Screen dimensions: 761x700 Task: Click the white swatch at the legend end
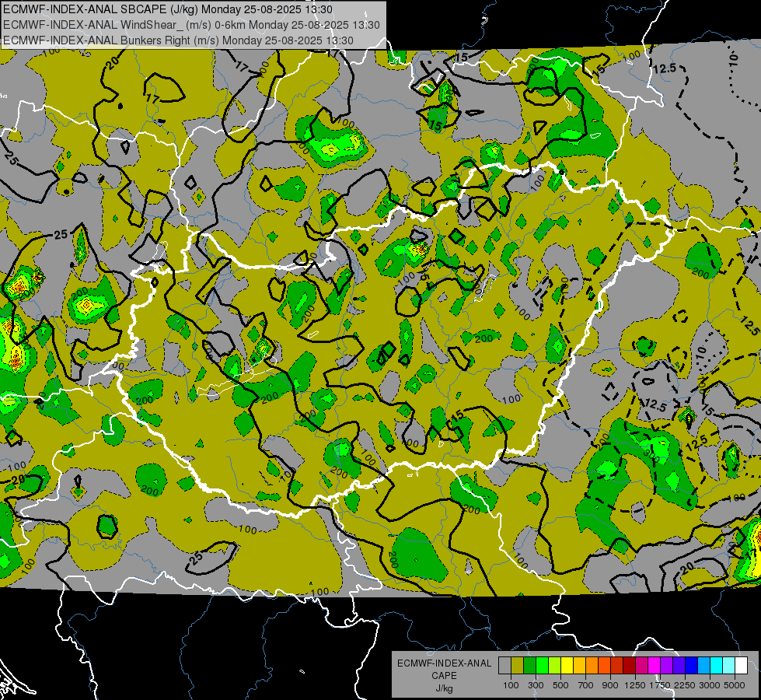click(742, 666)
